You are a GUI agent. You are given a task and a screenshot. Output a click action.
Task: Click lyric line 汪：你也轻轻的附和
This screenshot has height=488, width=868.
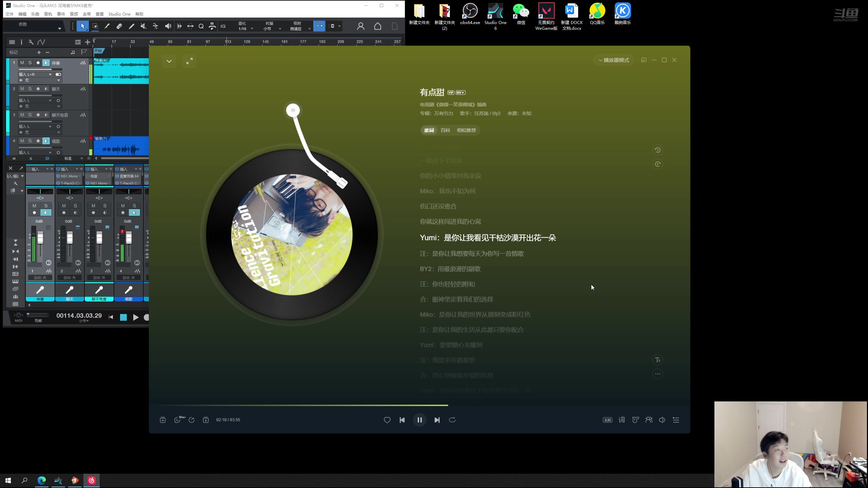coord(447,284)
